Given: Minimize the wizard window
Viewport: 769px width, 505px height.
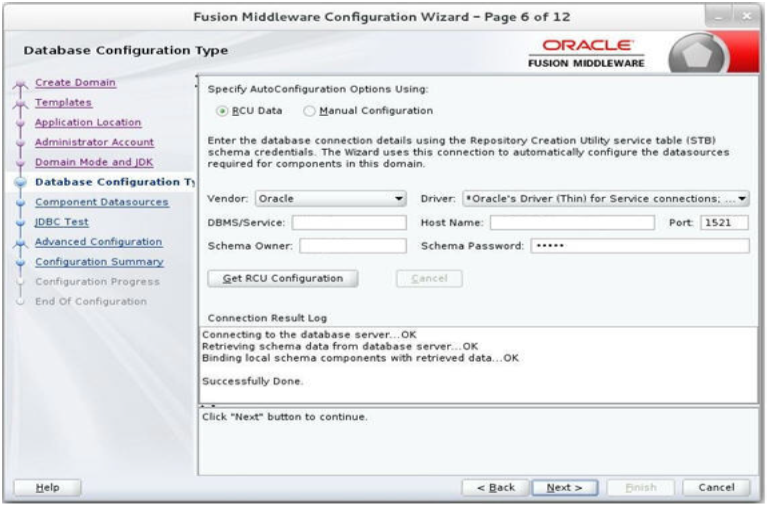Looking at the screenshot, I should click(719, 17).
